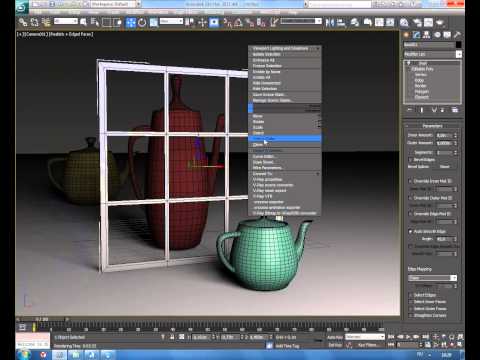Open the reference coordinate system dropdown
Screen dimensions: 480x360
click(x=171, y=21)
